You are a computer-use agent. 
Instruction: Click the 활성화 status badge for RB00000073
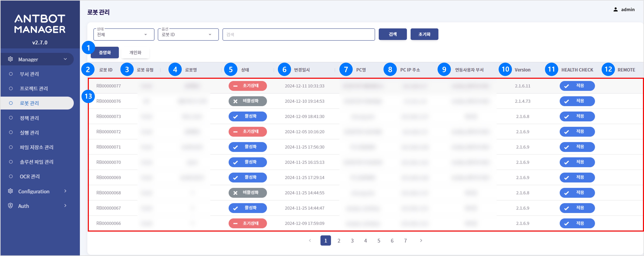pos(247,116)
